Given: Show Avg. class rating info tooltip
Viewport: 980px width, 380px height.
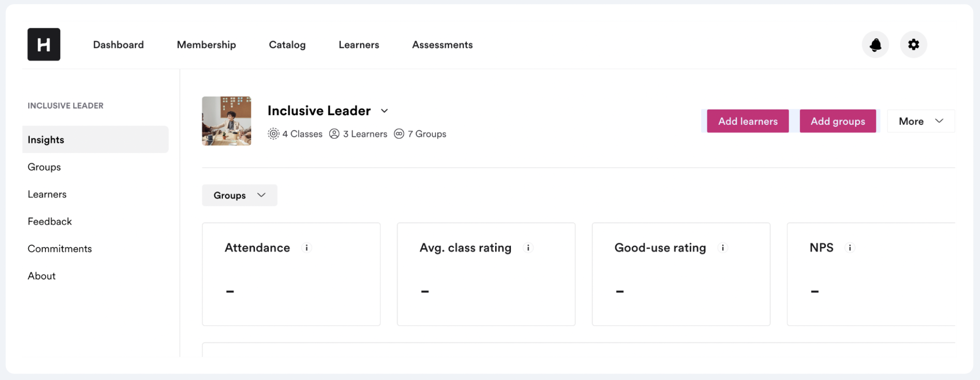Looking at the screenshot, I should coord(528,248).
